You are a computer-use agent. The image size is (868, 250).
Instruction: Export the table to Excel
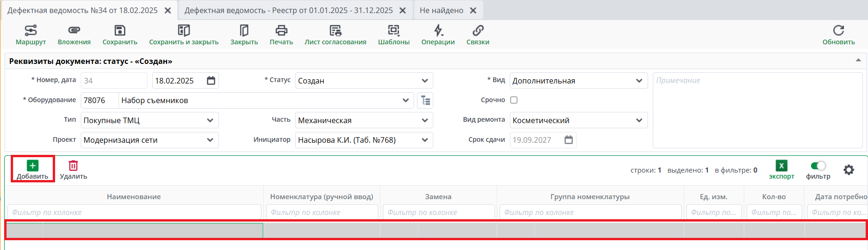(781, 166)
